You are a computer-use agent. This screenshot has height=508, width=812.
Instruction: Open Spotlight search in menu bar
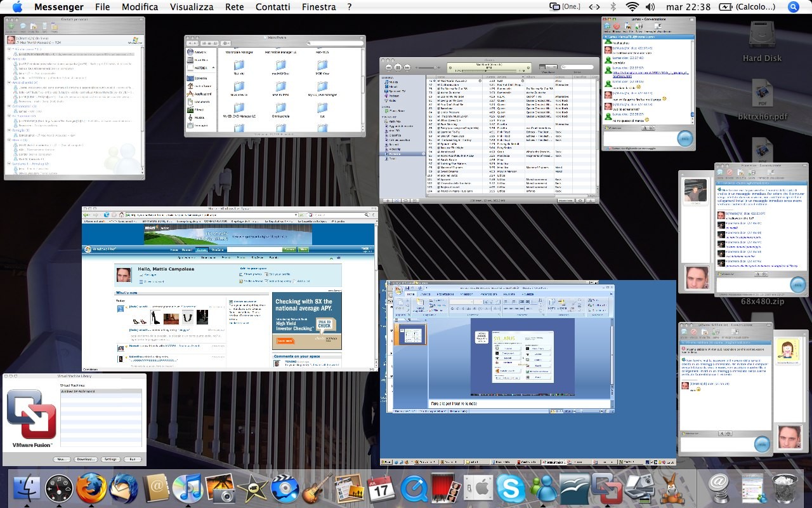[794, 7]
